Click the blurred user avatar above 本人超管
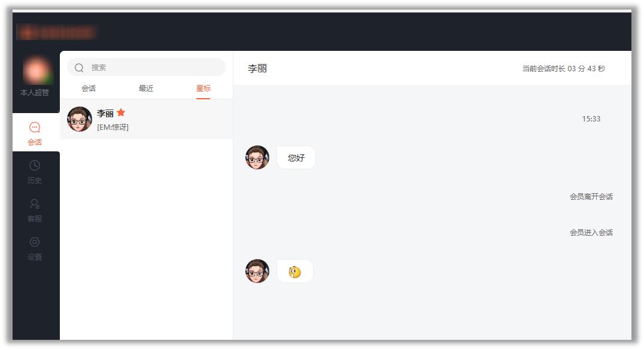 (x=37, y=70)
